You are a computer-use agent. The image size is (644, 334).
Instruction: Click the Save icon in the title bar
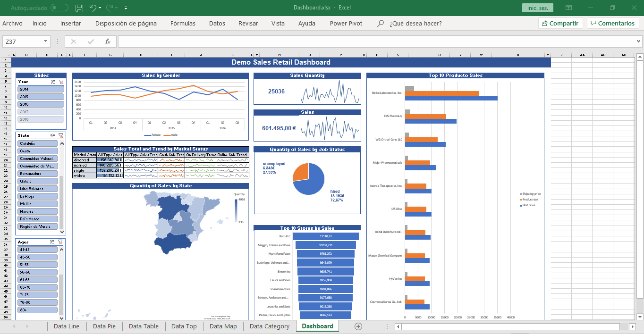(79, 8)
